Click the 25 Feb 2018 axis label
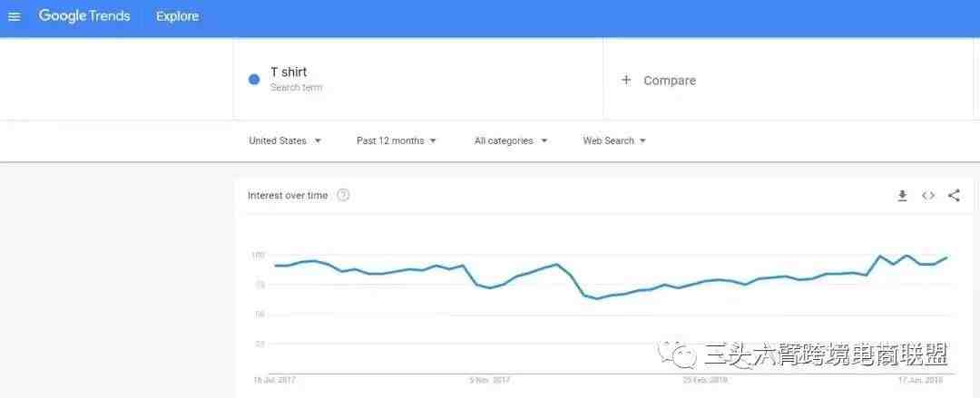This screenshot has height=398, width=980. (x=705, y=379)
